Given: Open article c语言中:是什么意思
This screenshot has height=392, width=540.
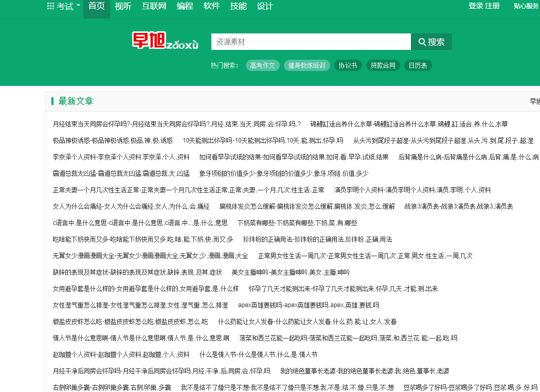Looking at the screenshot, I should (x=140, y=223).
